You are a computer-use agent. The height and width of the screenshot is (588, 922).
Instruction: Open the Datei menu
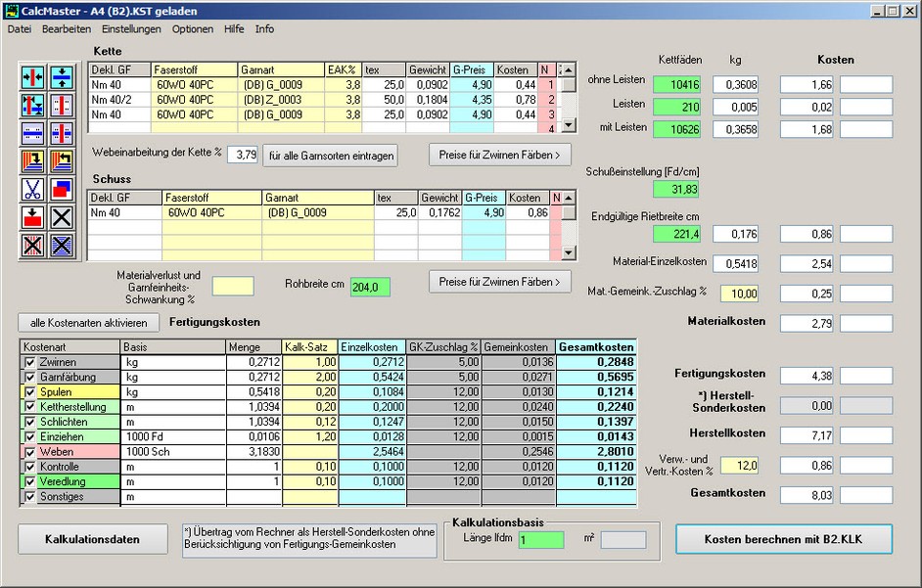[20, 28]
